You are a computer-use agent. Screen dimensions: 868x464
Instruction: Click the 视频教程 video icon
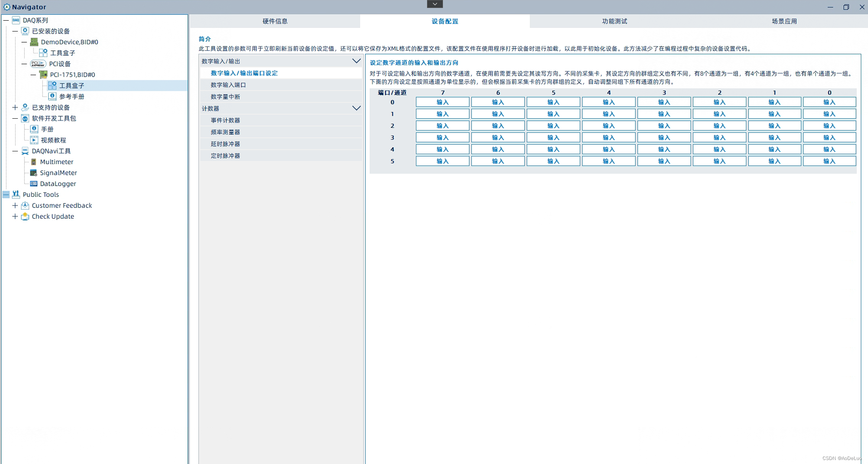click(34, 140)
